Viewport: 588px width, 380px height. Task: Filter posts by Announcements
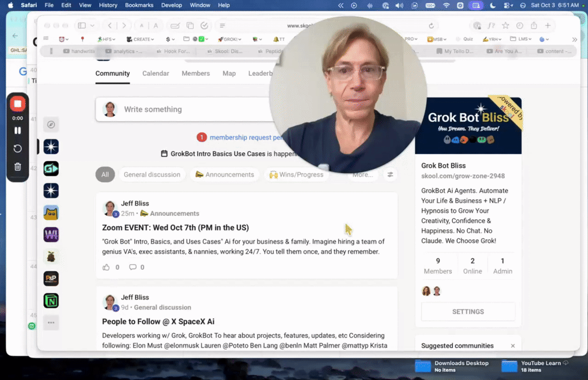click(x=225, y=175)
